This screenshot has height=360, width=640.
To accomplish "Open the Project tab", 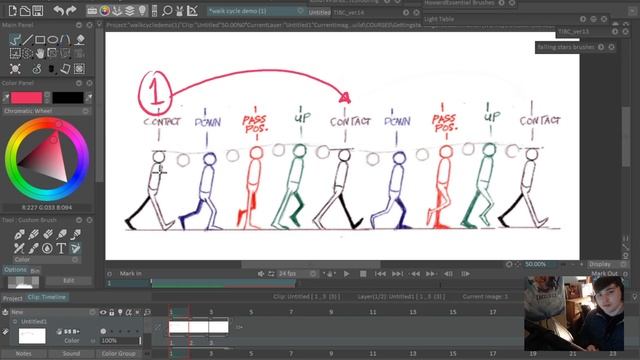I will (13, 298).
